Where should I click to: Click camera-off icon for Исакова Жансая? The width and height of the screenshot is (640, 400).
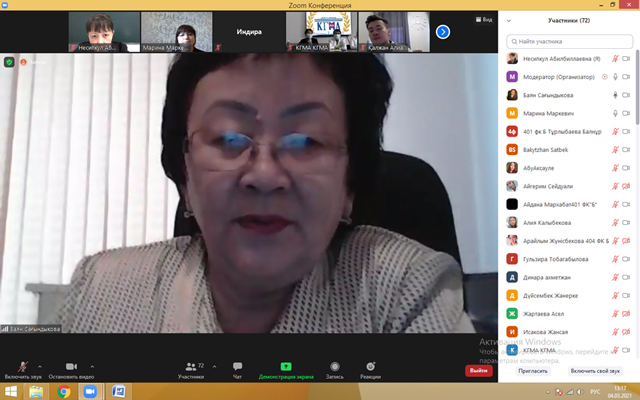pos(626,332)
